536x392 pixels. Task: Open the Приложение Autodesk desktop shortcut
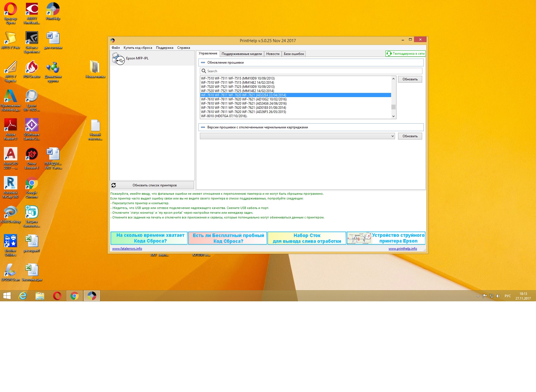click(11, 100)
